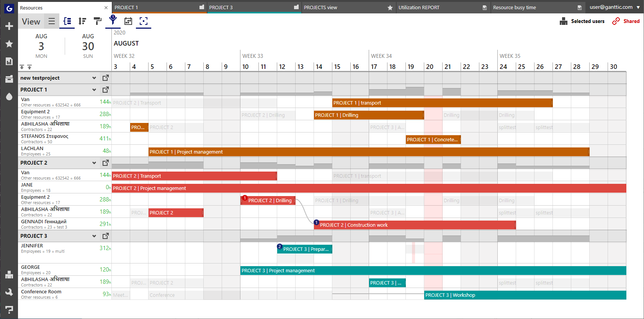The image size is (644, 319).
Task: Open the sort resources icon
Action: (x=82, y=21)
